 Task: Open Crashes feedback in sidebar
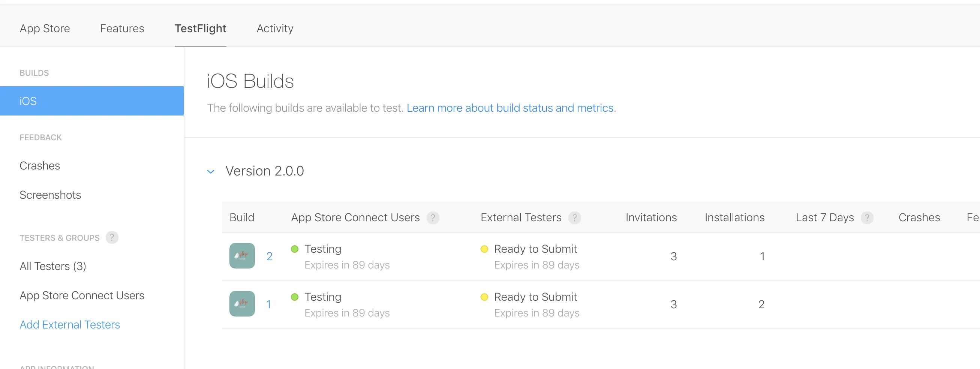pos(40,165)
